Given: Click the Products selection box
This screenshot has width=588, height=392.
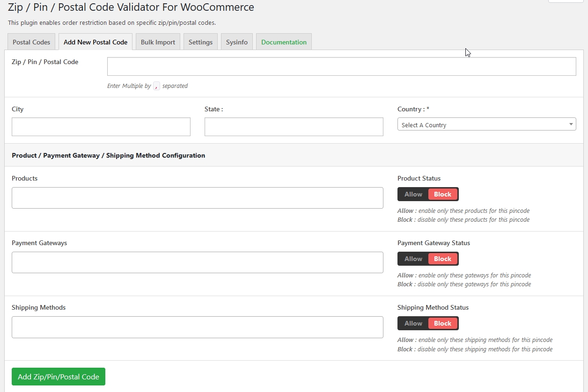Looking at the screenshot, I should click(x=197, y=197).
